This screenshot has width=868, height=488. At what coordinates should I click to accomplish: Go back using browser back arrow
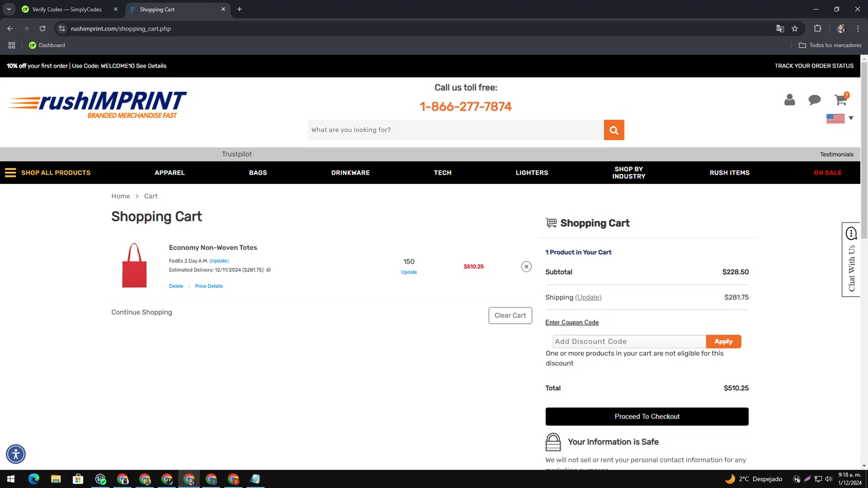click(10, 28)
